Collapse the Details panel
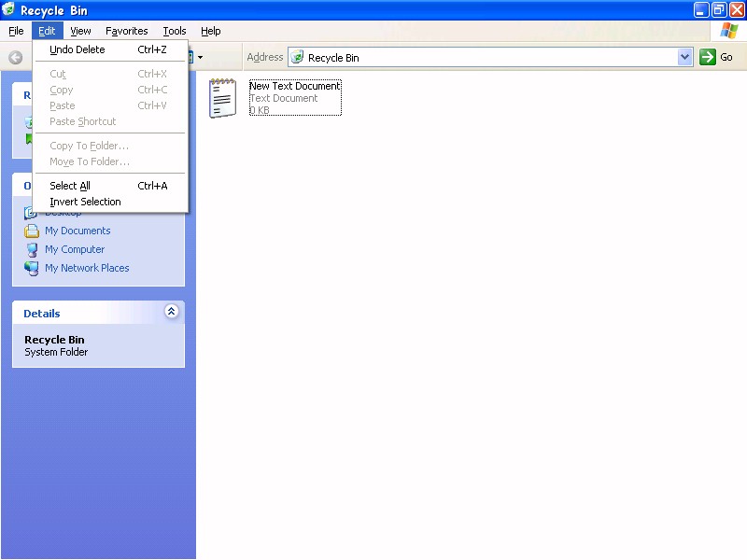This screenshot has width=747, height=560. click(x=172, y=312)
